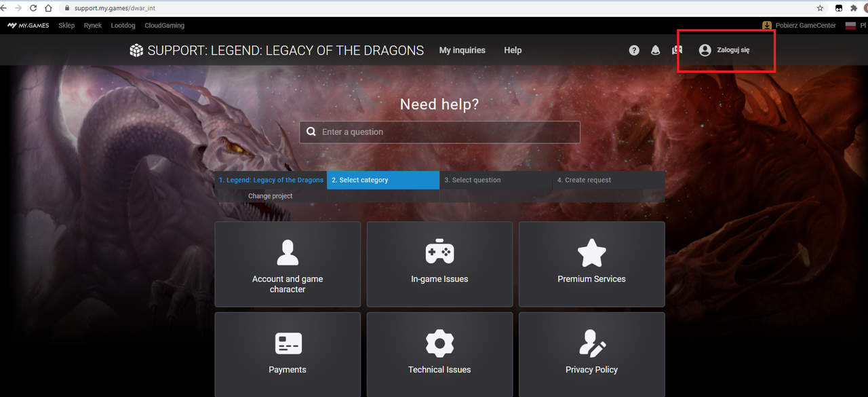Open the Rynek link
This screenshot has height=397, width=868.
93,25
